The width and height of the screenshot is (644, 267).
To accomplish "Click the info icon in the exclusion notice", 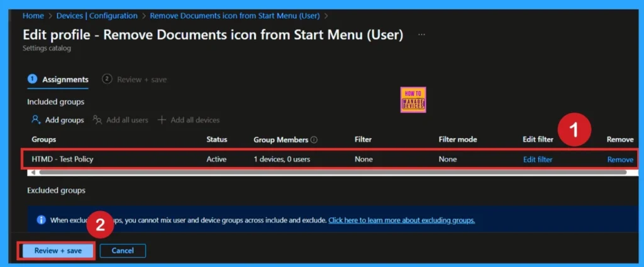I will pos(41,220).
